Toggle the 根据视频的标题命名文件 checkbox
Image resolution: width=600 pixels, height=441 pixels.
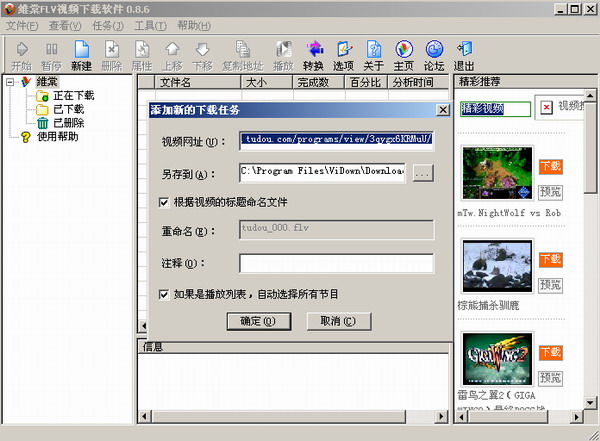pyautogui.click(x=165, y=202)
